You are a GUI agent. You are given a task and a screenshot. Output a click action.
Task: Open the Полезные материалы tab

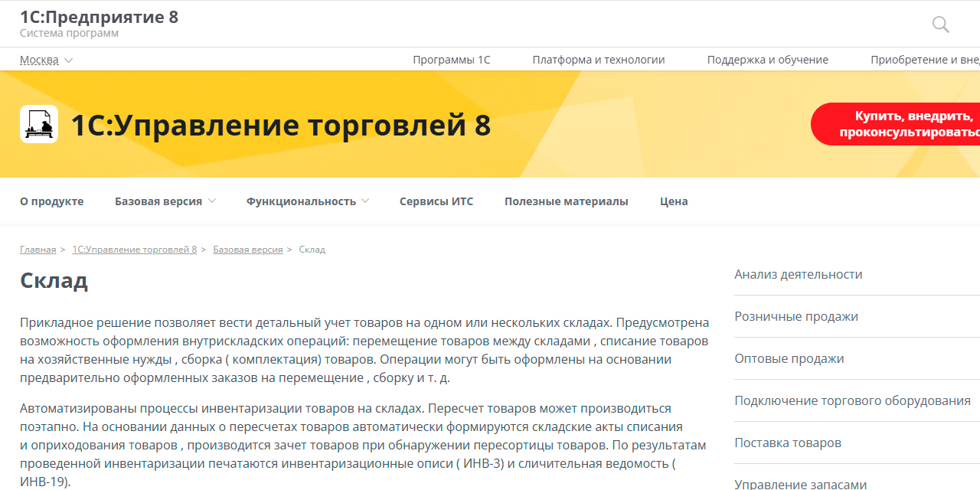coord(567,201)
